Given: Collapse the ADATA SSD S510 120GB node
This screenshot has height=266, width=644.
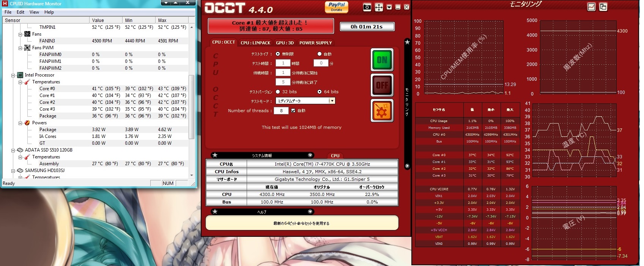Looking at the screenshot, I should tap(13, 150).
